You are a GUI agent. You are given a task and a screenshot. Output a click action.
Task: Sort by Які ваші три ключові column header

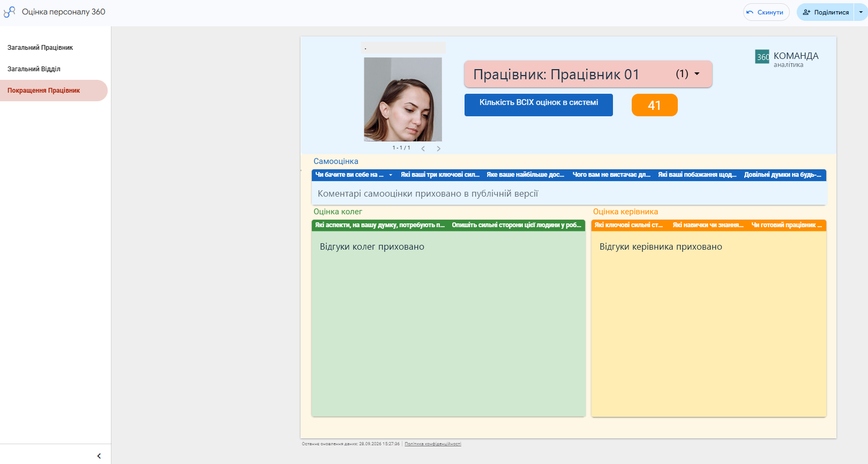coord(440,175)
